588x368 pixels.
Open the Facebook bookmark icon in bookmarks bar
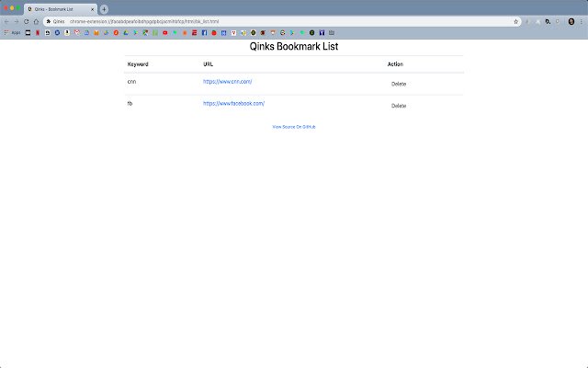pyautogui.click(x=204, y=33)
